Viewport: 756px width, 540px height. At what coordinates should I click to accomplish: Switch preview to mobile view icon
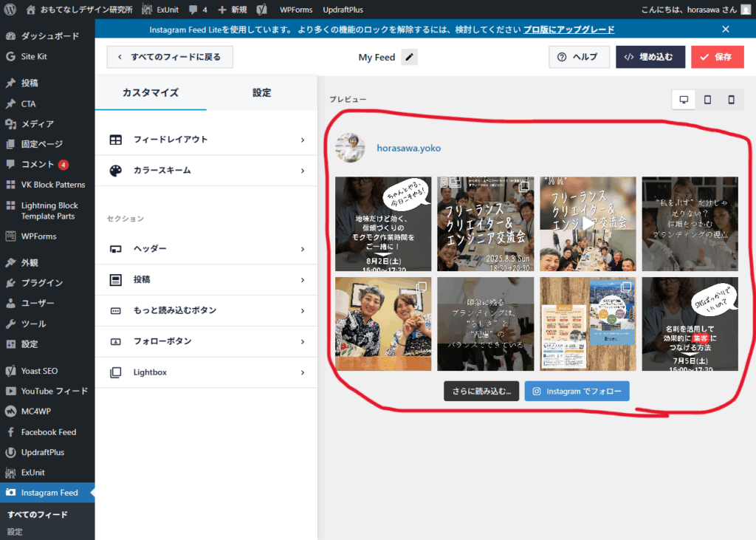pyautogui.click(x=731, y=100)
